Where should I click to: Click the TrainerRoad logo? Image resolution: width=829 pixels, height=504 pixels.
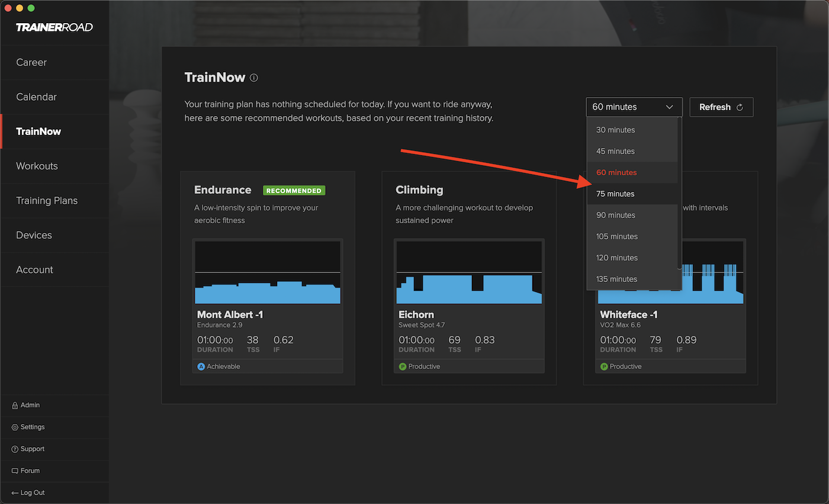click(54, 27)
